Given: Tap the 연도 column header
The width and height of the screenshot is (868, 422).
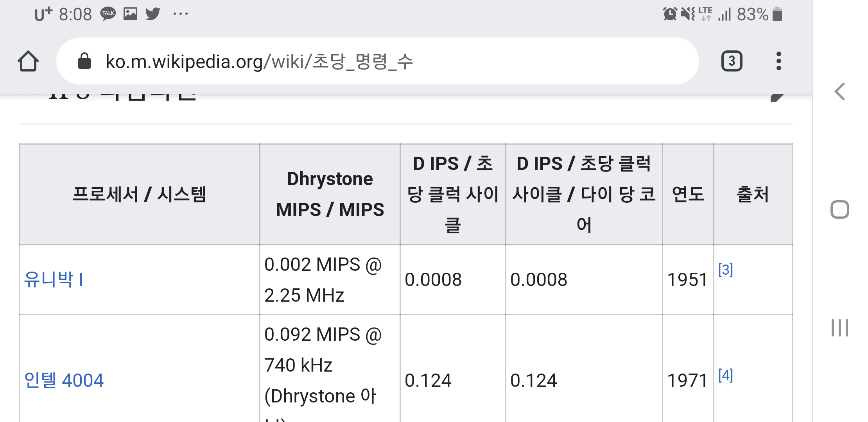Looking at the screenshot, I should tap(688, 194).
